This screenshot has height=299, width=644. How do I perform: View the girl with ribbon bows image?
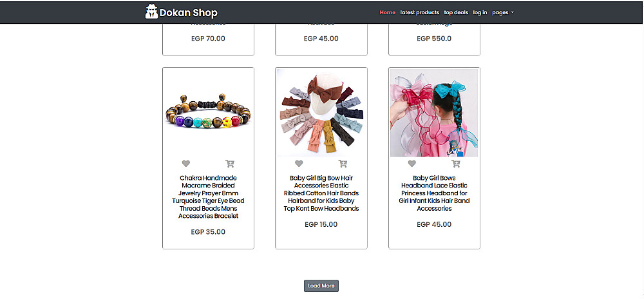[434, 113]
